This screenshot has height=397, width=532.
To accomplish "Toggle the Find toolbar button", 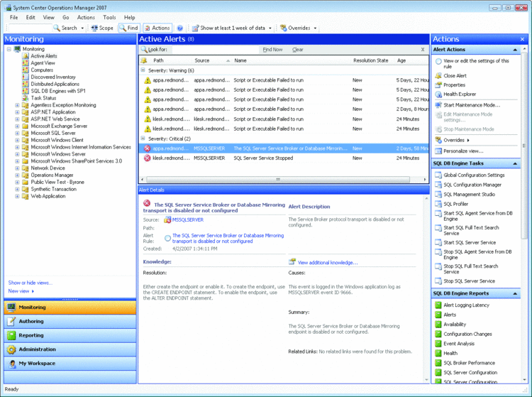I will 128,28.
